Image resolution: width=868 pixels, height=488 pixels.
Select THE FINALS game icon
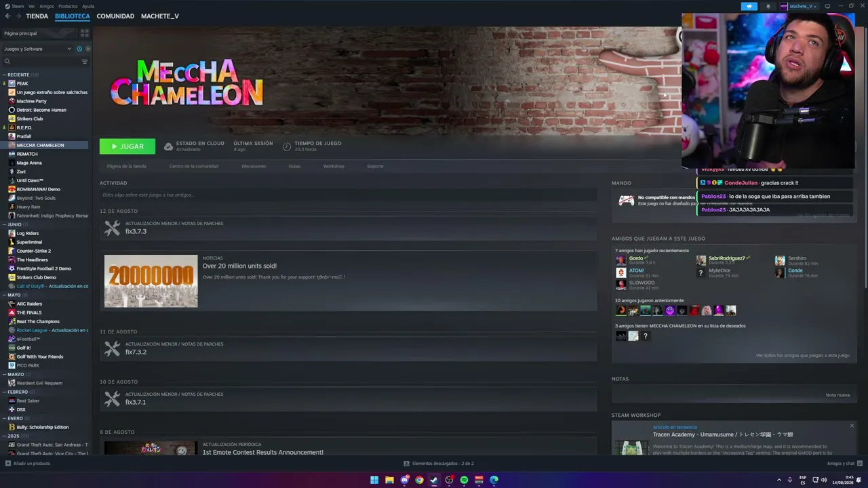coord(12,312)
